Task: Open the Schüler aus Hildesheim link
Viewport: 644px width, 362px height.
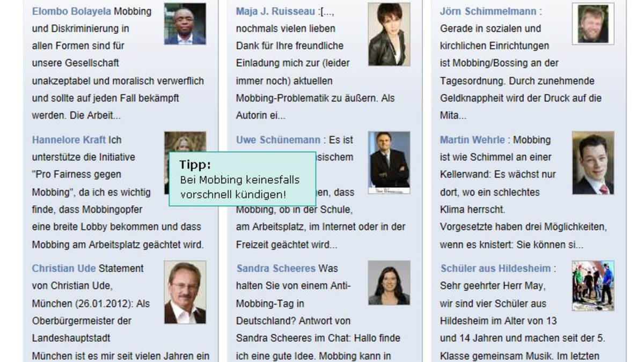Action: pyautogui.click(x=496, y=268)
